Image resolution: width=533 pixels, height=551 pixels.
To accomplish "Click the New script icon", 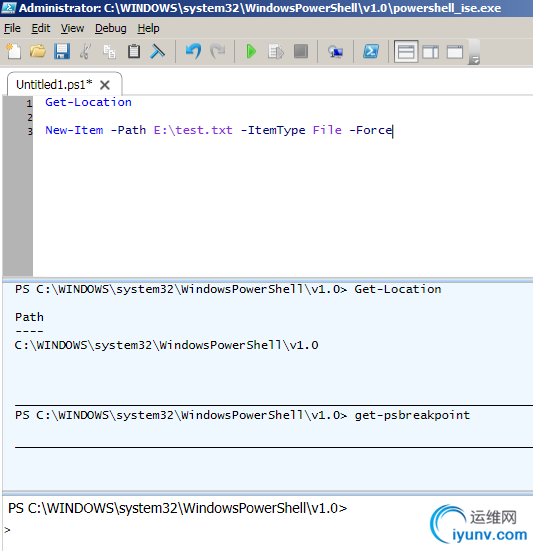I will pos(14,52).
